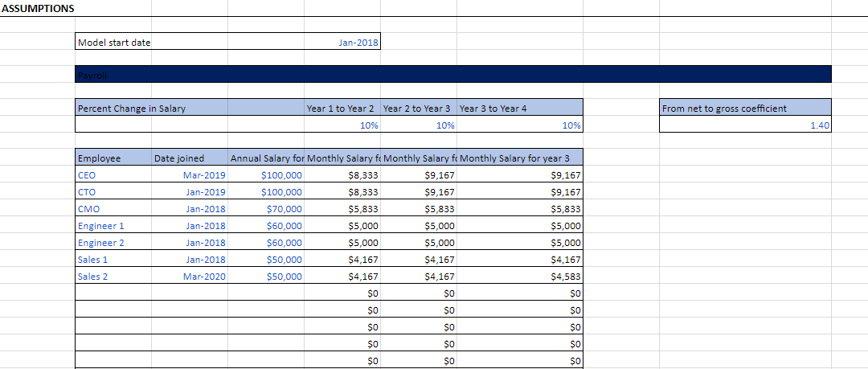Select the 1.40 net to gross coefficient cell
868x369 pixels.
click(745, 125)
